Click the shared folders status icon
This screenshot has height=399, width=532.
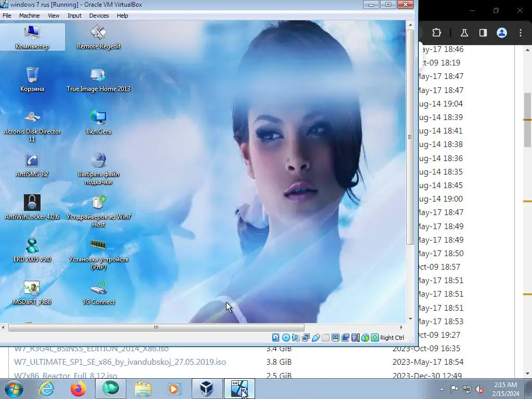point(325,338)
